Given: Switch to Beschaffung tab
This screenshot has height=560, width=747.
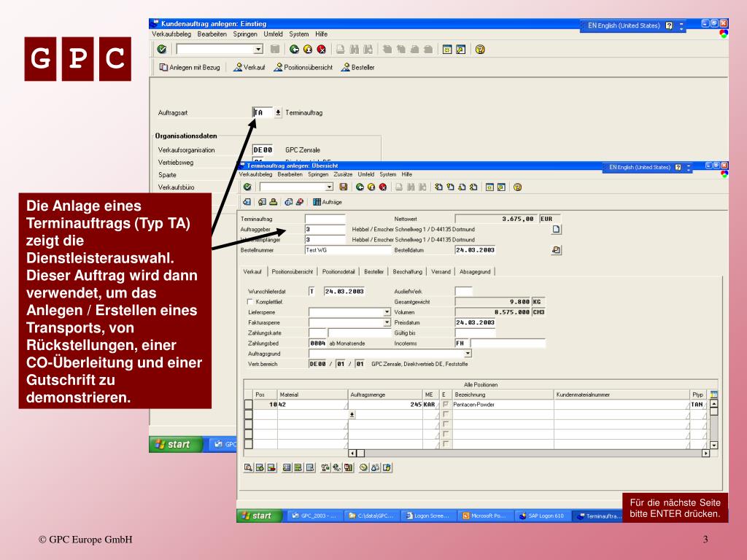Looking at the screenshot, I should coord(407,271).
